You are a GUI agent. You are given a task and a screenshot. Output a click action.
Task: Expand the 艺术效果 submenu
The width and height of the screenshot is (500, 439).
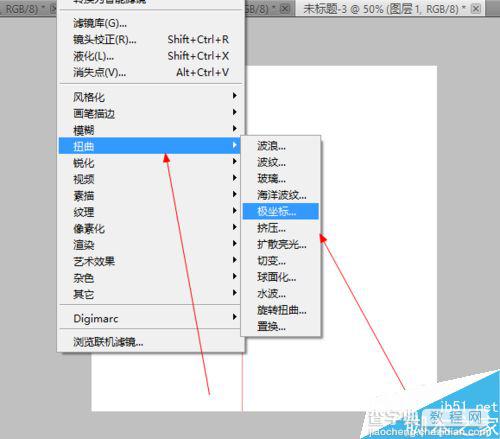click(150, 261)
